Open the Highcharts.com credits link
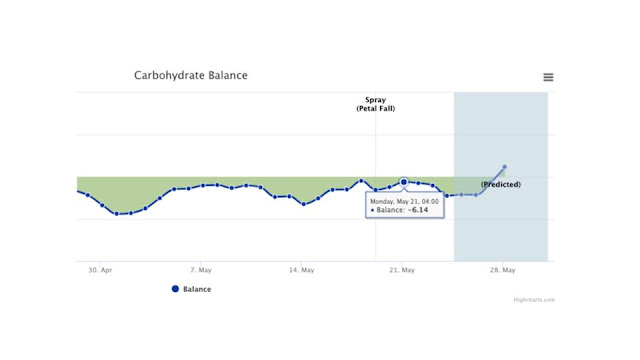 (534, 300)
